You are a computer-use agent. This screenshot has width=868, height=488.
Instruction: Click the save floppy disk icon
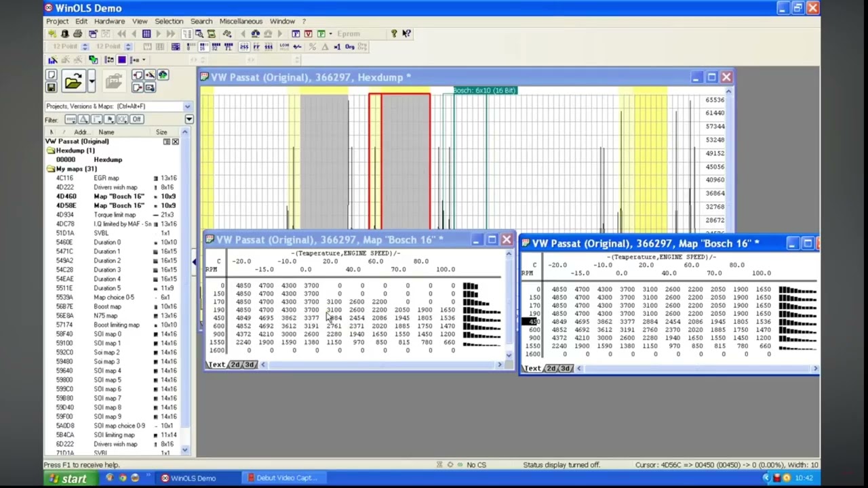[x=52, y=87]
